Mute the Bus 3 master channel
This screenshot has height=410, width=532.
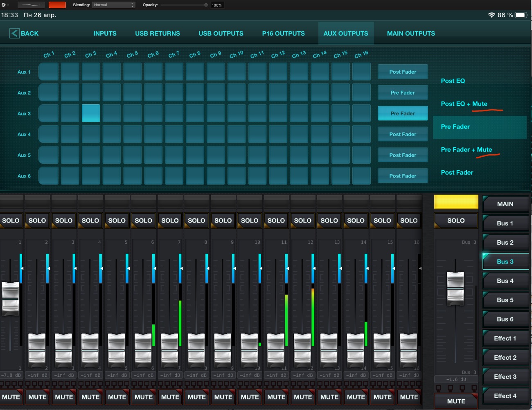(x=456, y=401)
